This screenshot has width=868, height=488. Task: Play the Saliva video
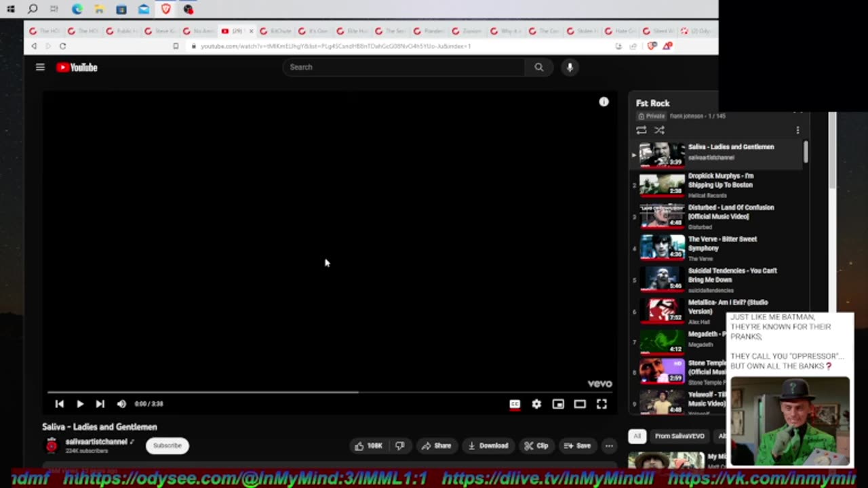click(80, 404)
